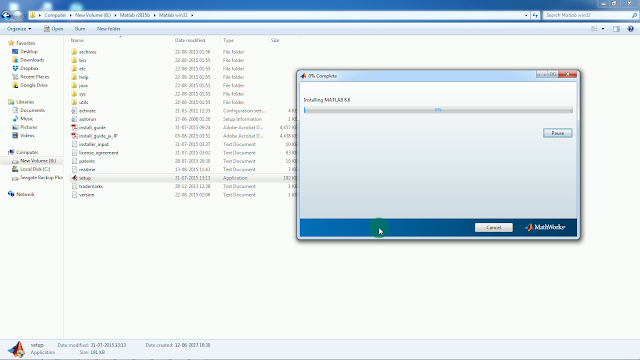
Task: Click Matlab r2015b in address breadcrumb
Action: pos(135,15)
